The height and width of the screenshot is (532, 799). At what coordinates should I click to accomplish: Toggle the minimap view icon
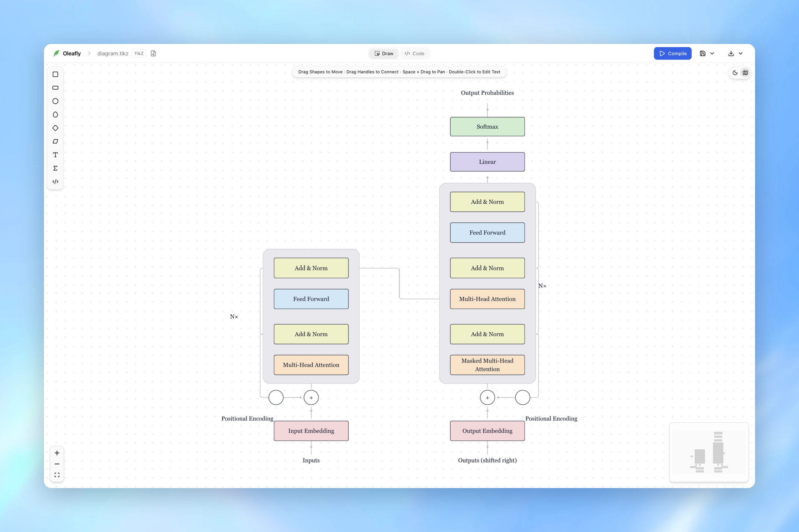click(x=745, y=73)
